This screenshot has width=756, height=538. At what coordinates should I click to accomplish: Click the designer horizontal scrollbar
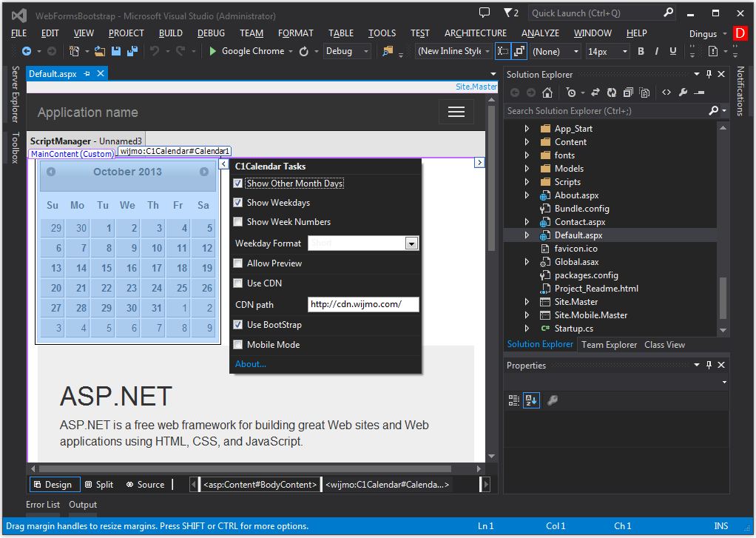pos(245,468)
